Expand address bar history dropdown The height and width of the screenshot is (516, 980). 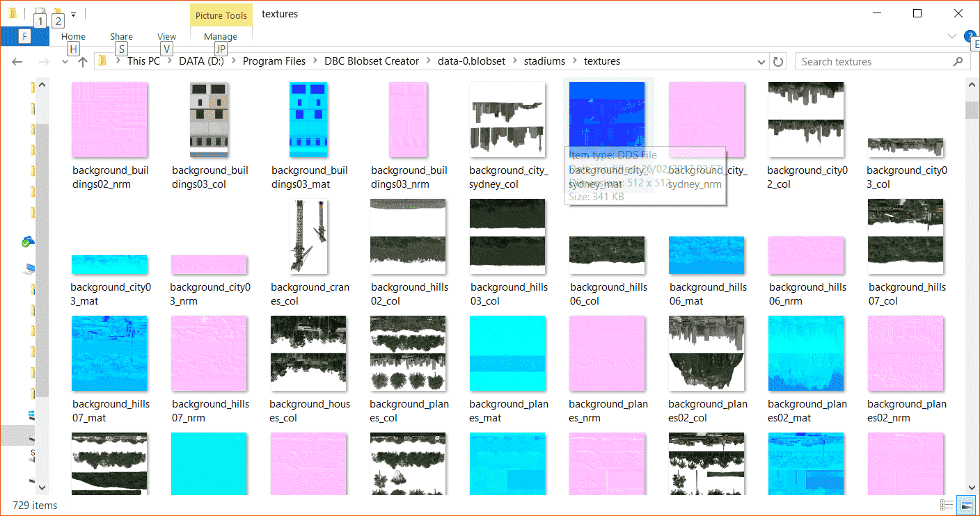(x=763, y=61)
